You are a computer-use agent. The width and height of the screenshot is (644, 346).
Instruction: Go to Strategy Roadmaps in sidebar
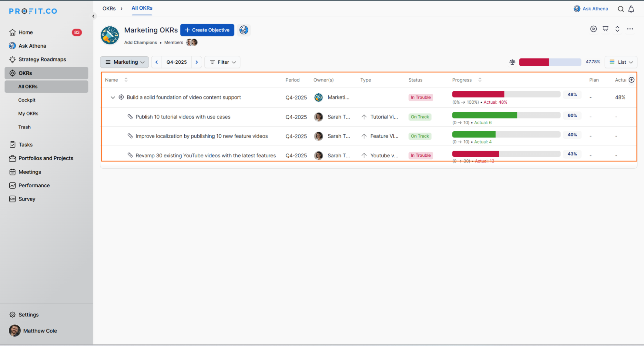pyautogui.click(x=42, y=60)
